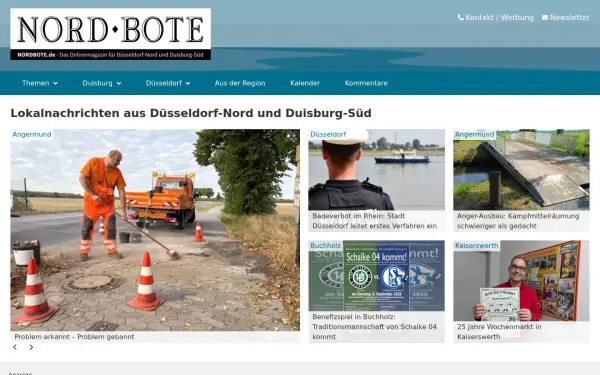Open the police officer Rhine photo
Screen dimensions: 600x375
coord(377,170)
